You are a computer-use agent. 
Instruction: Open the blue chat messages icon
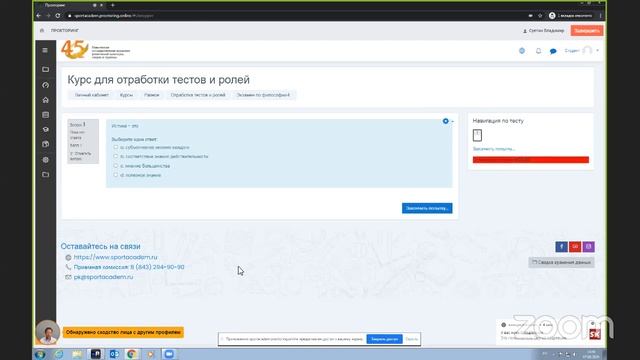[553, 51]
